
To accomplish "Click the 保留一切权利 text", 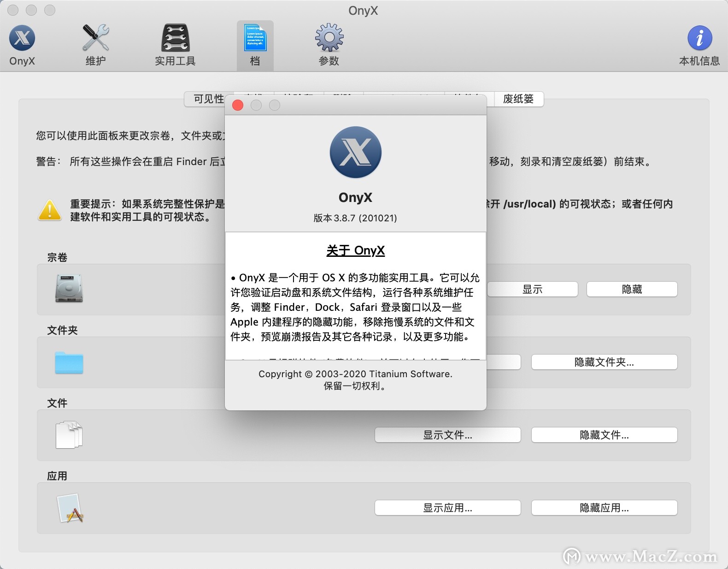I will (355, 386).
